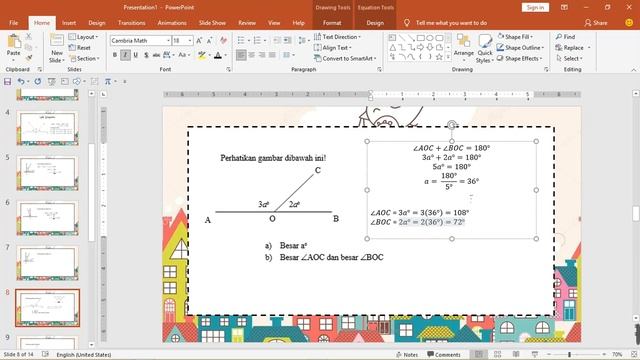Open Shape Outline dropdown
Image resolution: width=640 pixels, height=360 pixels.
coord(520,48)
